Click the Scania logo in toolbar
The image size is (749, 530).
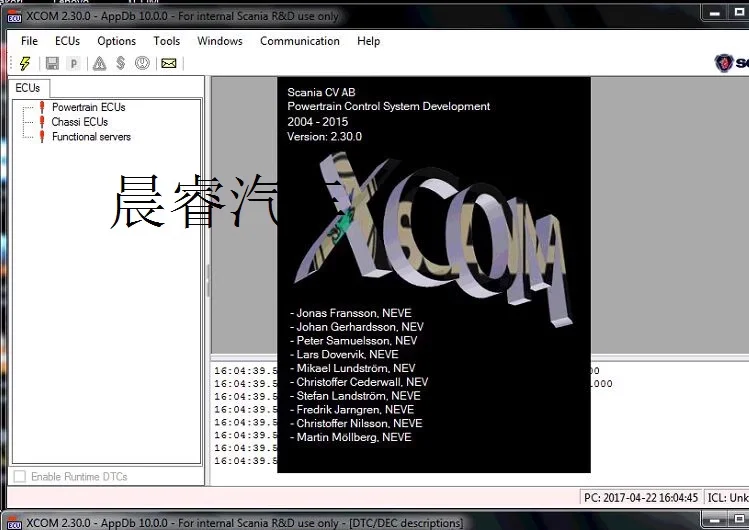click(x=731, y=63)
